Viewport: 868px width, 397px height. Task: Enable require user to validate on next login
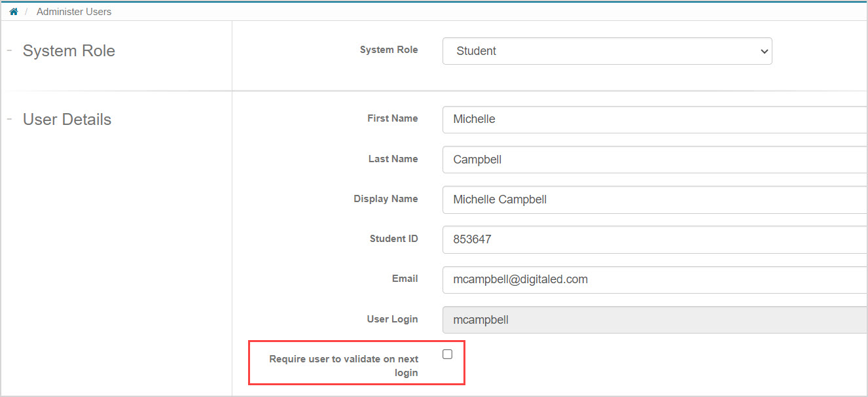[x=447, y=353]
